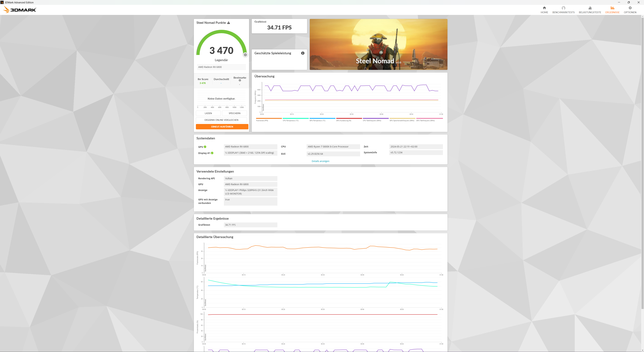Viewport: 644px width, 352px height.
Task: Open Optionen via the gear icon
Action: 630,8
